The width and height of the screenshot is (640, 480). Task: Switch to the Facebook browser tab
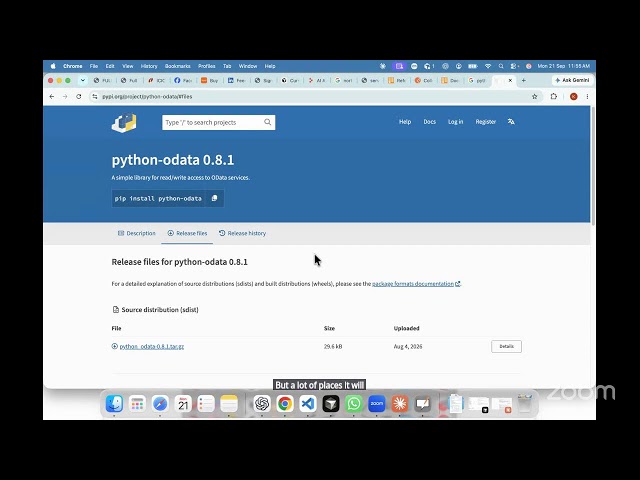(183, 80)
